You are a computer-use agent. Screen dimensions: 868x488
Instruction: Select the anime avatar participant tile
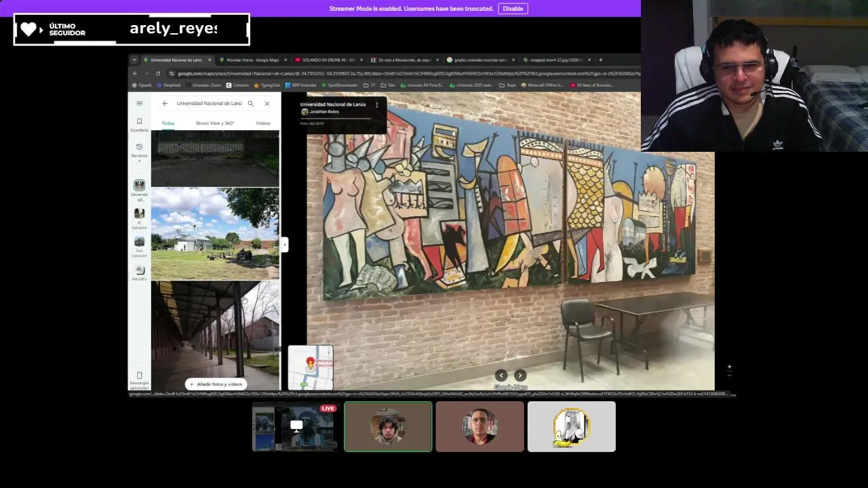[572, 426]
